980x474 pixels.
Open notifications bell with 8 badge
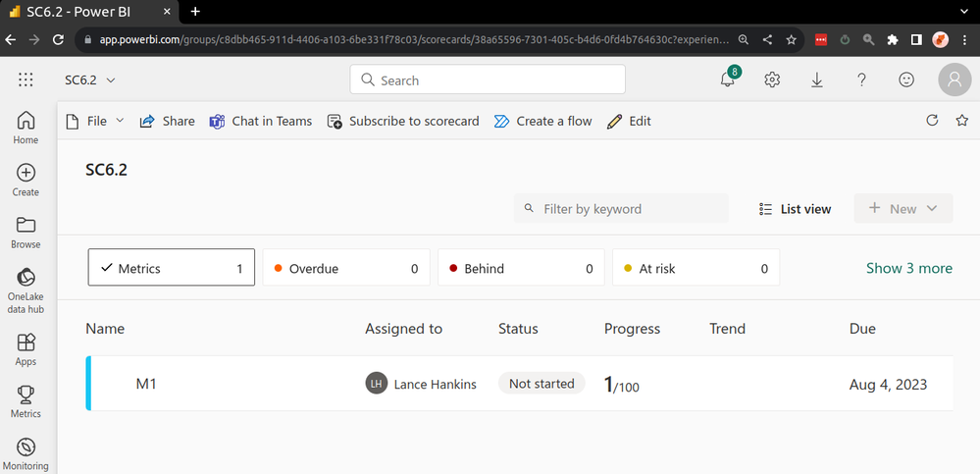click(x=729, y=79)
